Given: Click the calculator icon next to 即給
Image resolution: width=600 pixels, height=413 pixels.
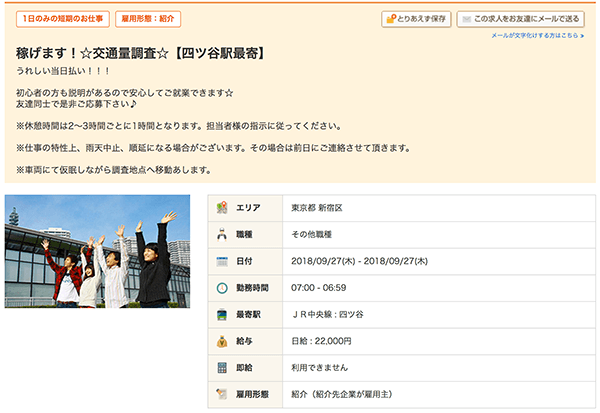Looking at the screenshot, I should pyautogui.click(x=222, y=369).
